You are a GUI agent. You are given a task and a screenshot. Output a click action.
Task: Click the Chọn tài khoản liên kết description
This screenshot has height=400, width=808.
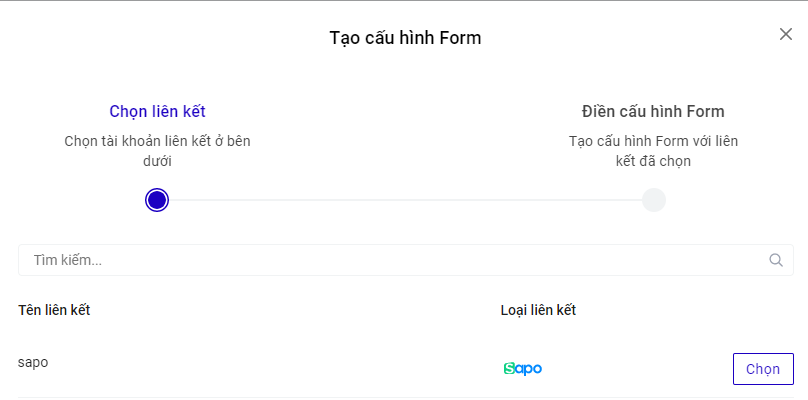(x=157, y=150)
